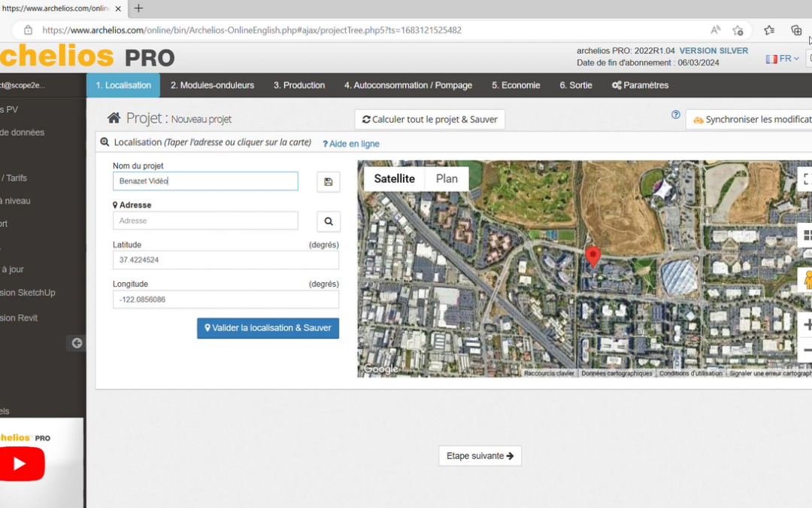Image resolution: width=812 pixels, height=508 pixels.
Task: Click the sidebar item ending in Revit
Action: pyautogui.click(x=19, y=318)
